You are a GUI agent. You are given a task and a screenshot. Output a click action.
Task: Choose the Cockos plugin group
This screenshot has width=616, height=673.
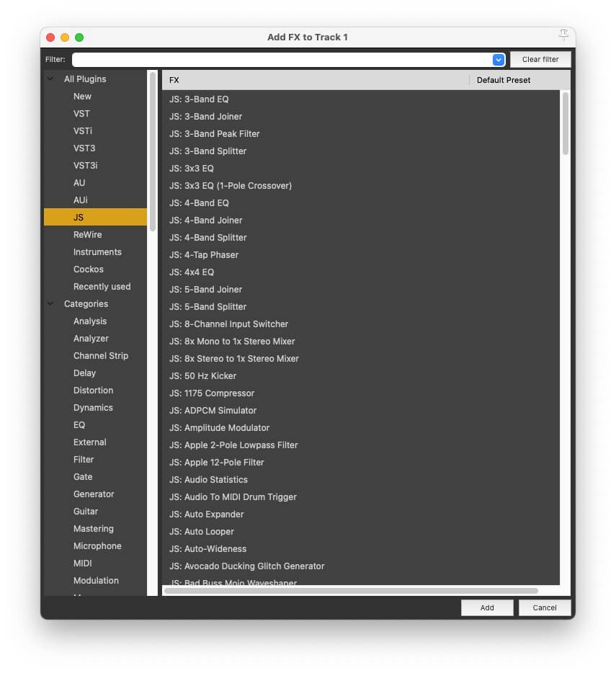(x=89, y=269)
